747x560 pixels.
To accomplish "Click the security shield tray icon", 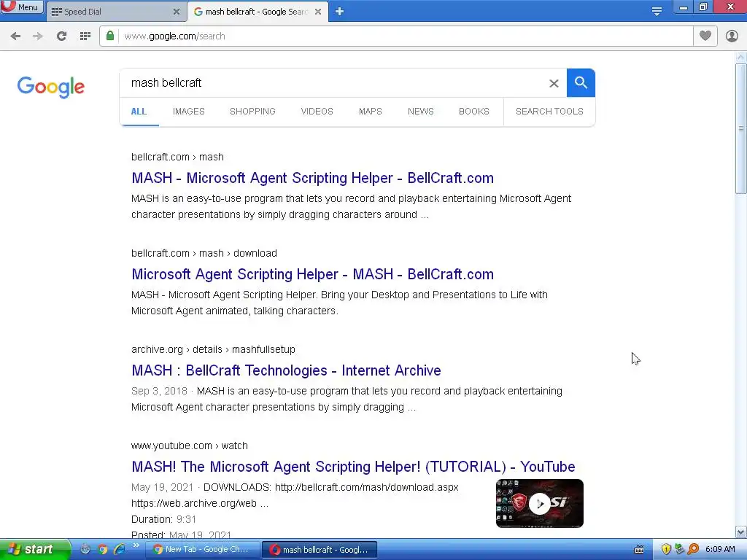I will tap(666, 550).
